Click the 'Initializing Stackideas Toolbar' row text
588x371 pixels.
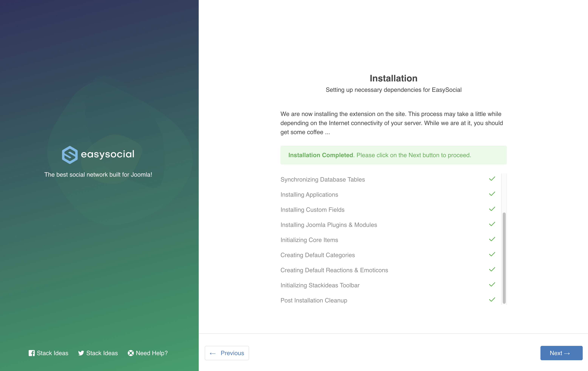point(320,285)
